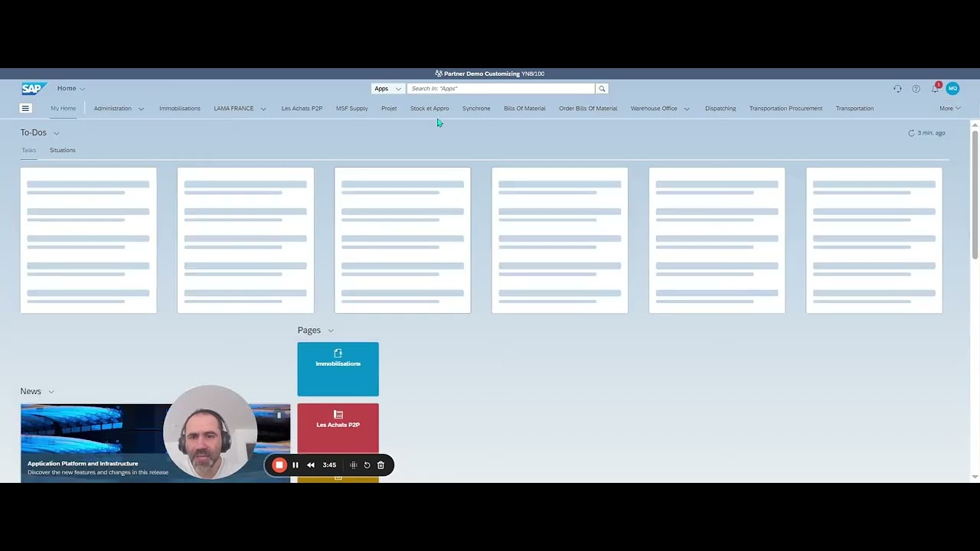Screen dimensions: 980x551
Task: Open the MQ user profile avatar
Action: coord(952,89)
